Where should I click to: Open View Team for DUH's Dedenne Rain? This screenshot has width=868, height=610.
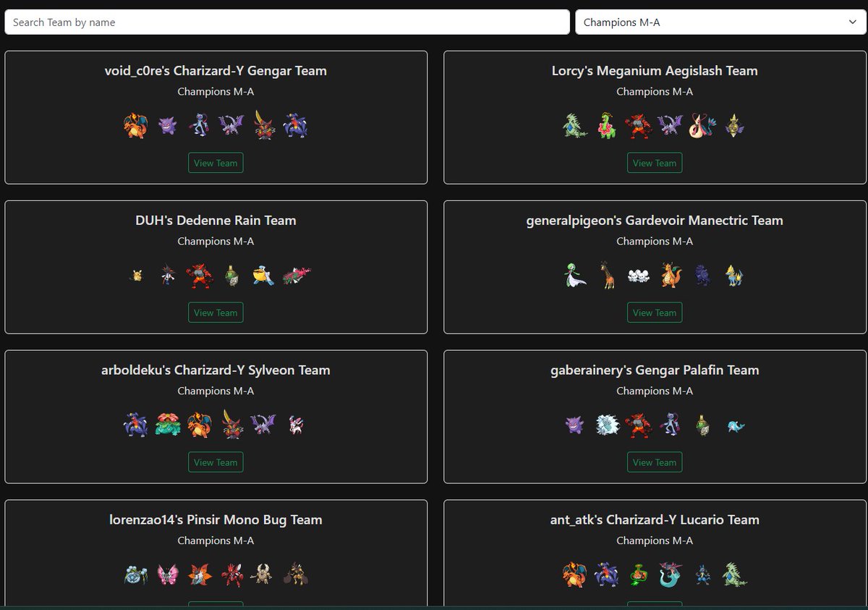tap(216, 313)
